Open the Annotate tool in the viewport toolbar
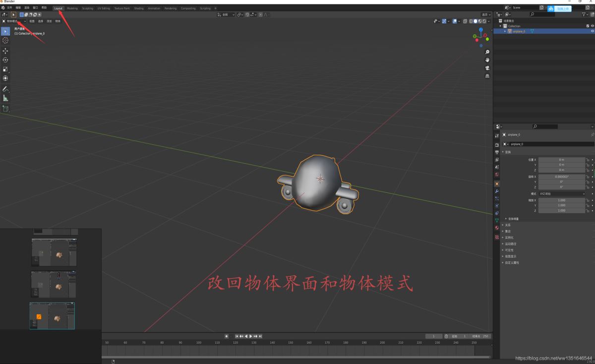Viewport: 595px width, 364px height. click(5, 88)
